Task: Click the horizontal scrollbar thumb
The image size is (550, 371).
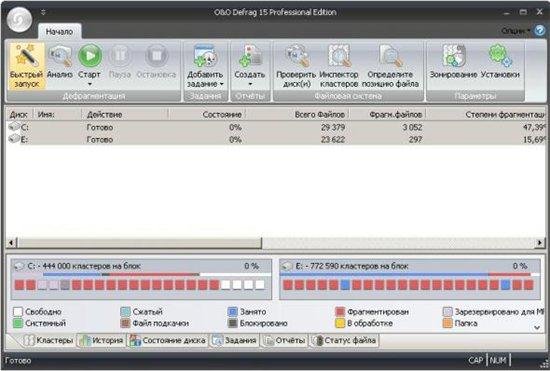Action: click(x=140, y=242)
